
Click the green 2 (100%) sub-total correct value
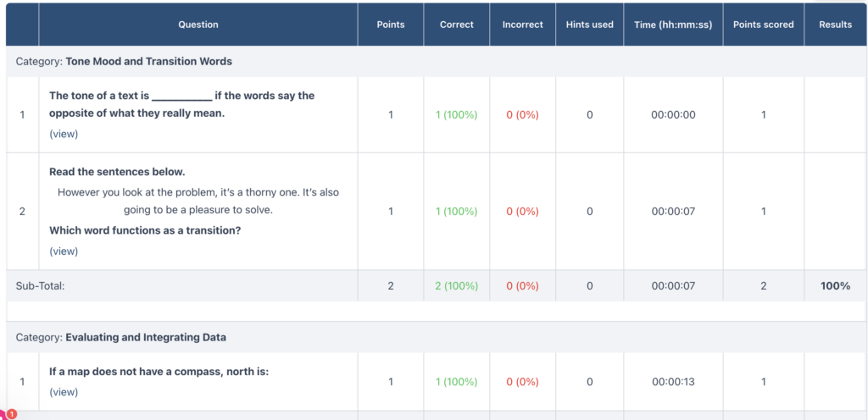pyautogui.click(x=456, y=286)
